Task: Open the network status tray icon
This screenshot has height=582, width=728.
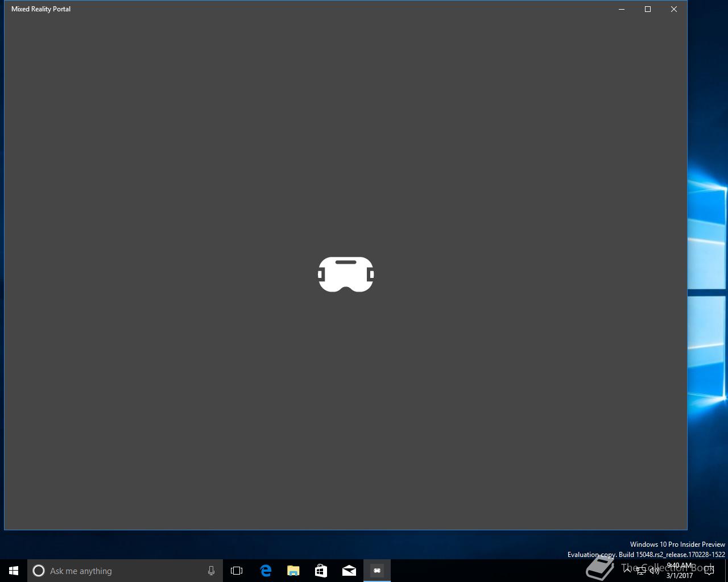Action: pyautogui.click(x=641, y=571)
